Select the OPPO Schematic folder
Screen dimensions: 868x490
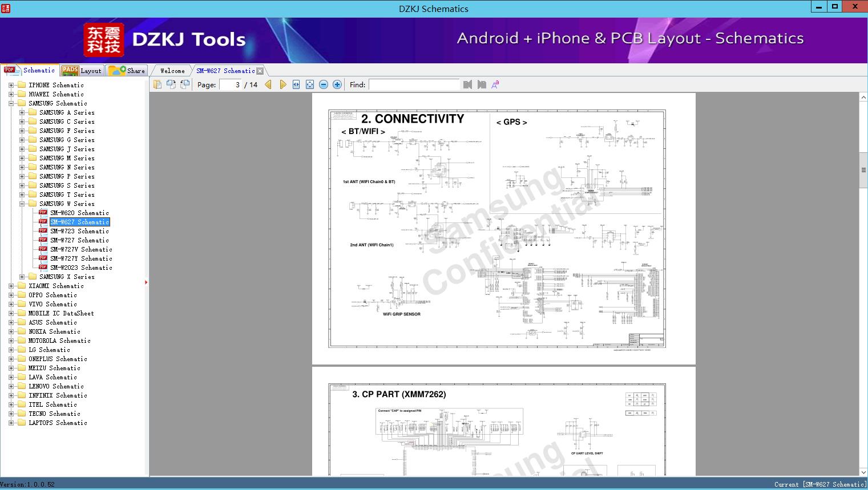53,295
